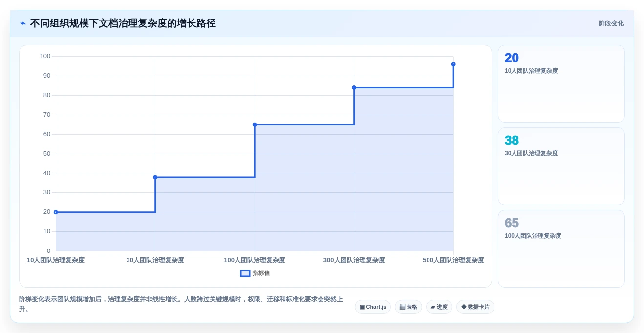
Task: Click the chart title 不同组织规模下文档治理复杂度的增长路径
Action: pos(123,23)
